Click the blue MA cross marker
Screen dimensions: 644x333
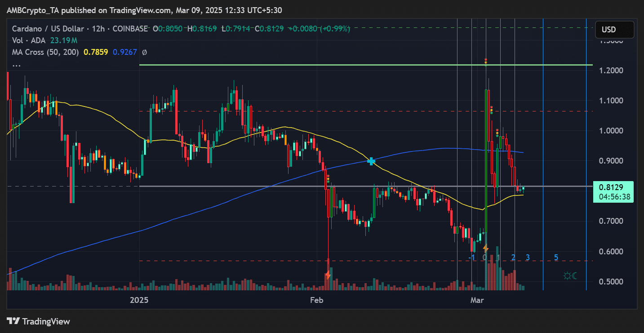pos(372,161)
